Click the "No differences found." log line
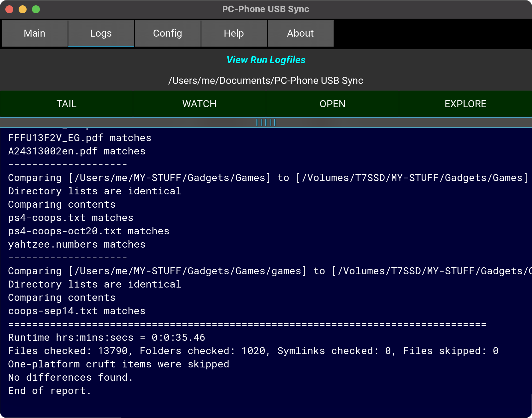 coord(70,377)
